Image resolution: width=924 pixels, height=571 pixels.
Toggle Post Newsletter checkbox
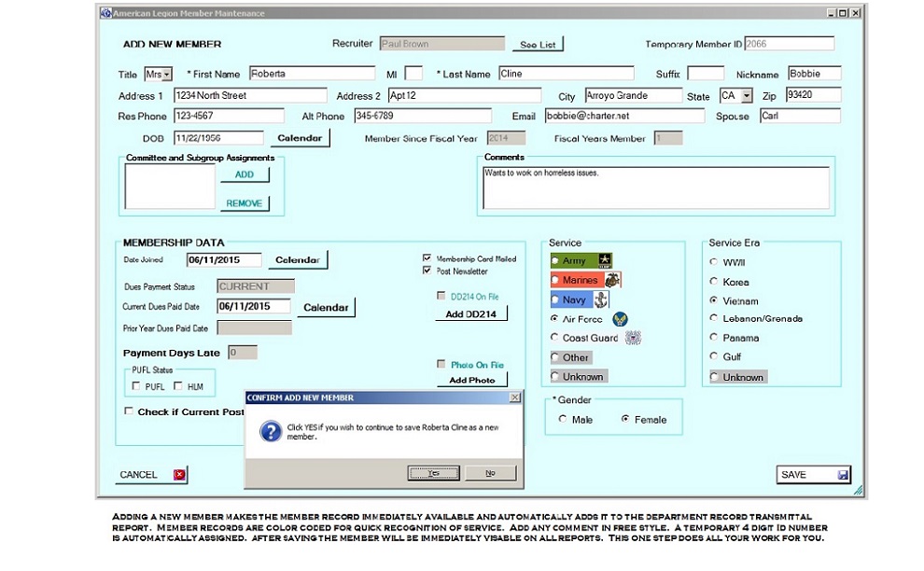(427, 271)
